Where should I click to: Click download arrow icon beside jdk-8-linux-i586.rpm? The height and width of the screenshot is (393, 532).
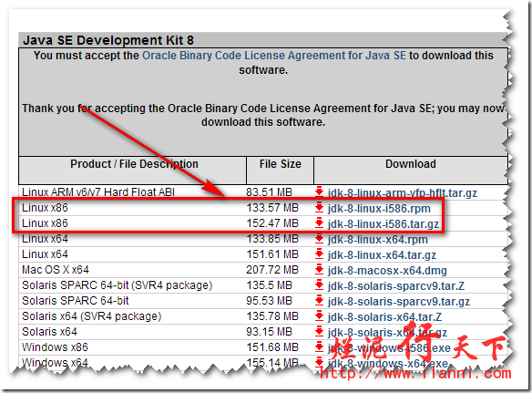pos(319,207)
